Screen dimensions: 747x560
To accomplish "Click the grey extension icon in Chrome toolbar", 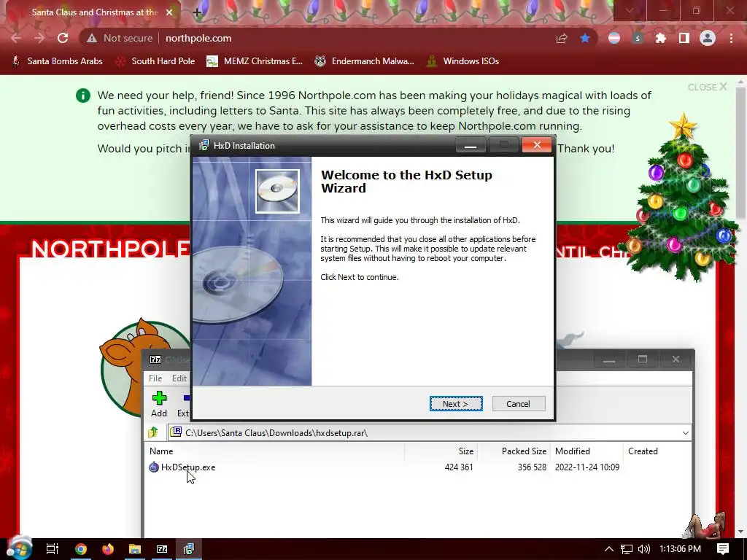I will point(638,38).
